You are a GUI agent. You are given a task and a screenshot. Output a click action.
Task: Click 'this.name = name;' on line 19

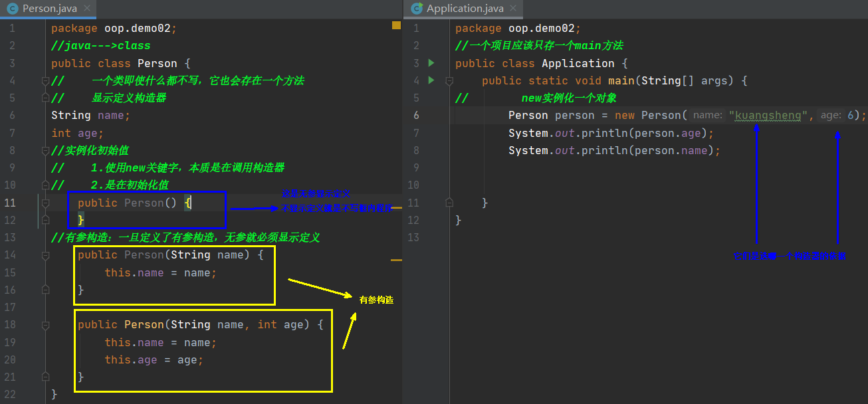coord(161,343)
